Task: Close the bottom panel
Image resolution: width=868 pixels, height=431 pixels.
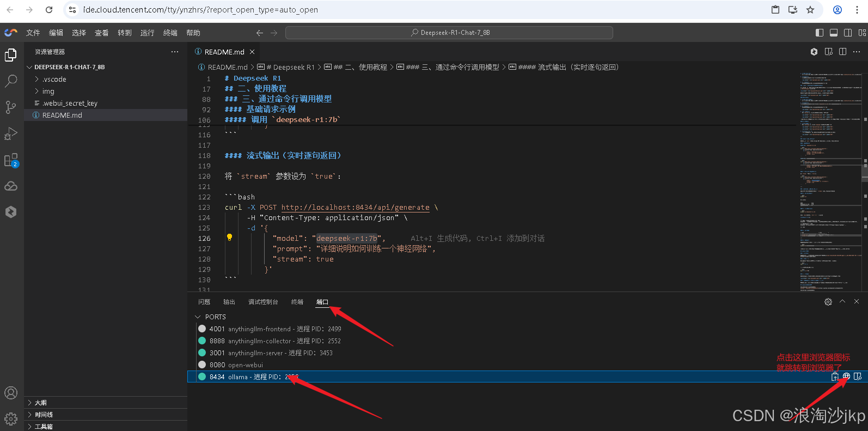Action: 857,301
